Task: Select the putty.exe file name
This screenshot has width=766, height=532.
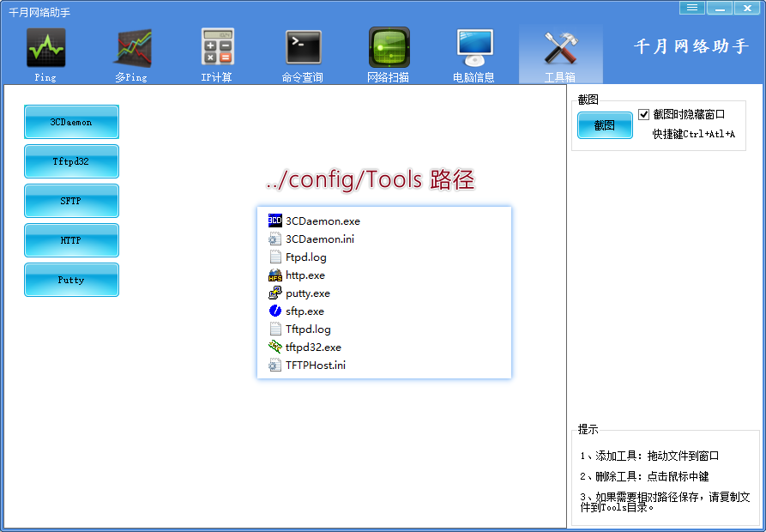Action: click(x=308, y=293)
